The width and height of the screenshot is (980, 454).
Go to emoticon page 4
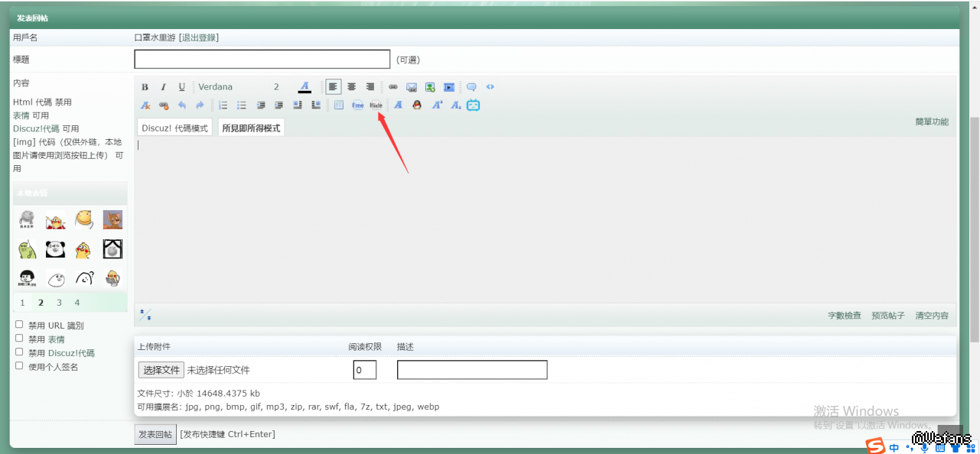click(77, 303)
